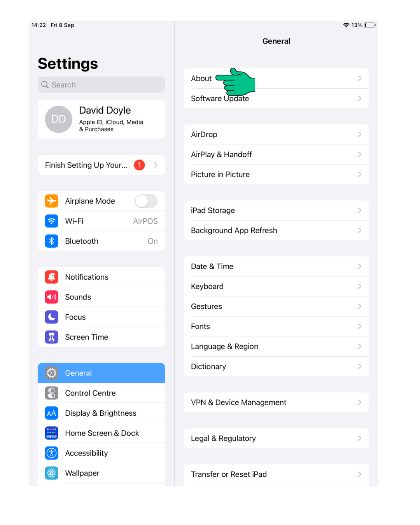Open Focus moon icon
The width and height of the screenshot is (420, 525).
(x=51, y=317)
